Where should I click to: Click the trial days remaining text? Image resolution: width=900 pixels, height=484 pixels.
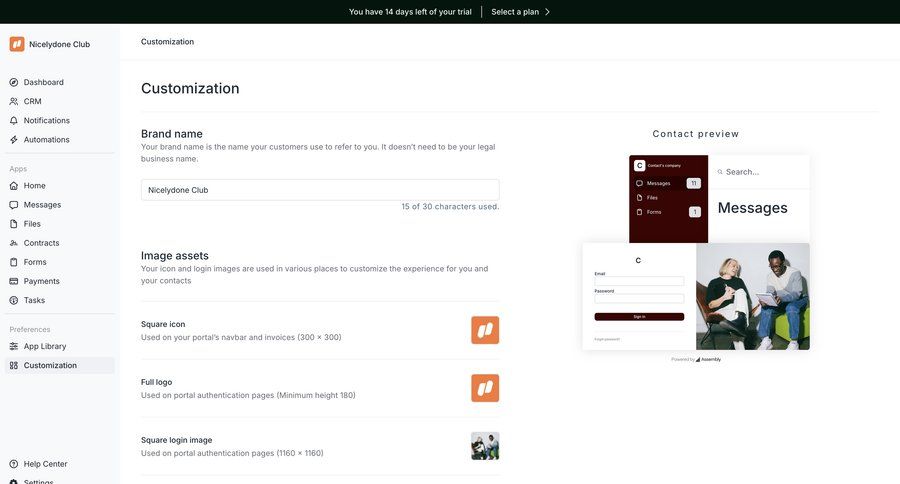[x=410, y=11]
